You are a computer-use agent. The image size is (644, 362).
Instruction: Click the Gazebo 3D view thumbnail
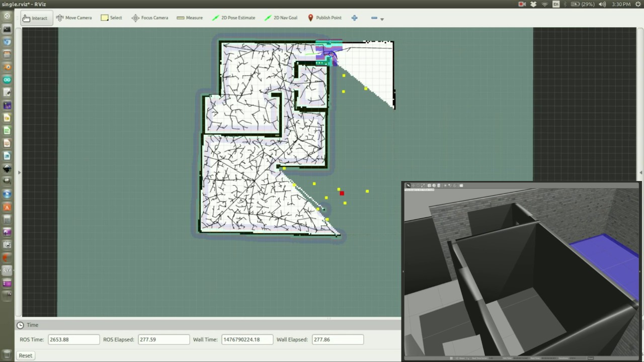522,271
